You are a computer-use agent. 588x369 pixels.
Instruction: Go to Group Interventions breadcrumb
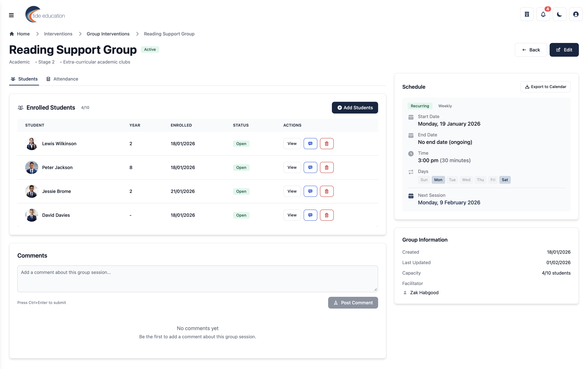[x=108, y=34]
